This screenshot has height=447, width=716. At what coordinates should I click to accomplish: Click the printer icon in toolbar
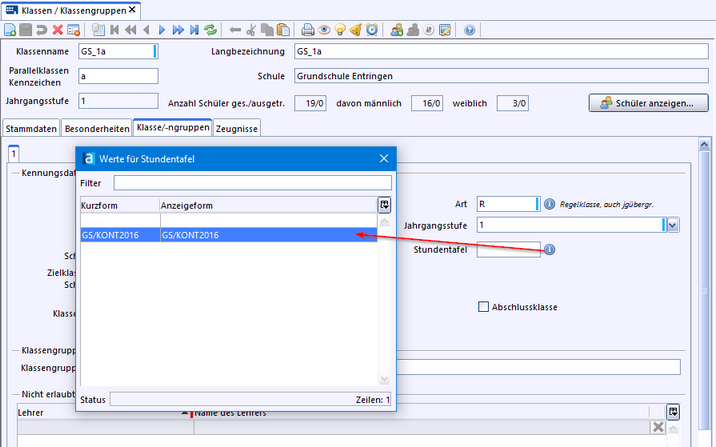(309, 30)
